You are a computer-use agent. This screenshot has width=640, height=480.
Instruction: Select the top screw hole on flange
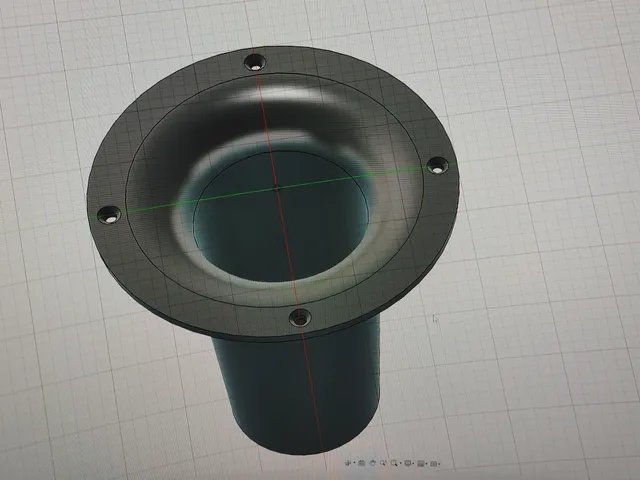(x=256, y=63)
